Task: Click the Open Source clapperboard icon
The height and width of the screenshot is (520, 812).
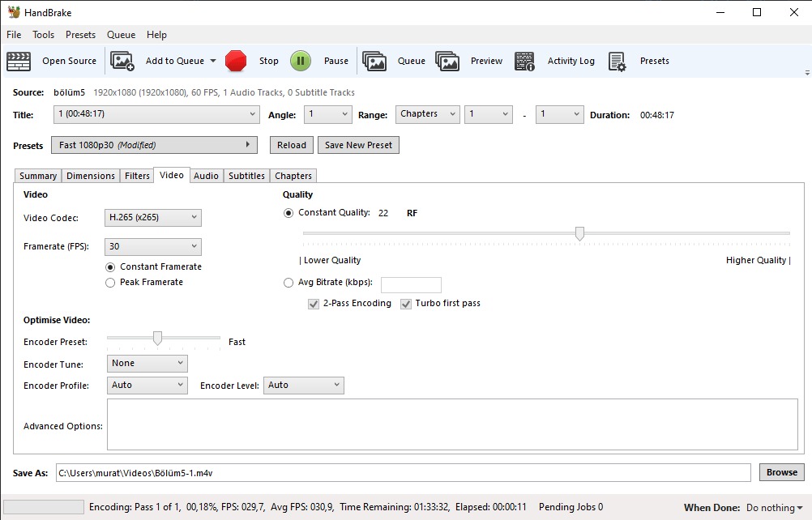Action: click(19, 61)
